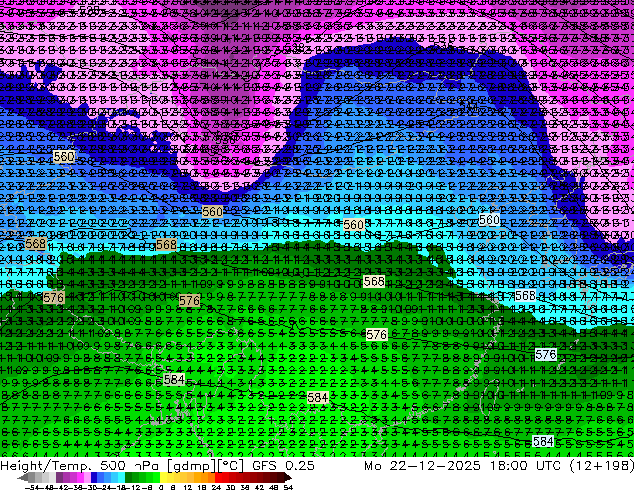Select the yellow swatch in the temperature legend
Screen dimensions: 634x490
click(x=163, y=478)
